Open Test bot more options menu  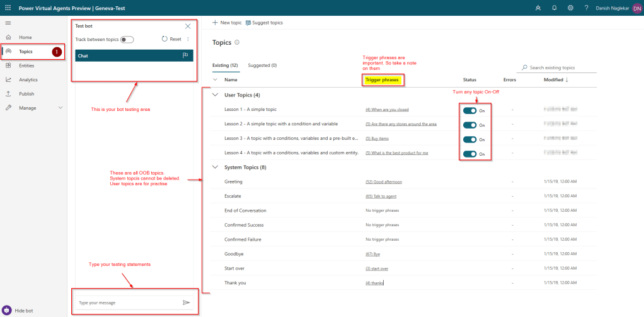pos(188,39)
